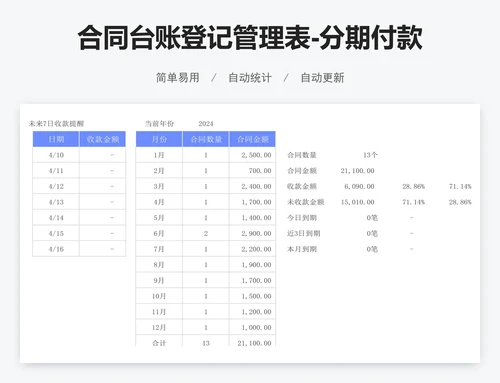Click the 日期 column header
This screenshot has height=383, width=500.
[x=56, y=139]
